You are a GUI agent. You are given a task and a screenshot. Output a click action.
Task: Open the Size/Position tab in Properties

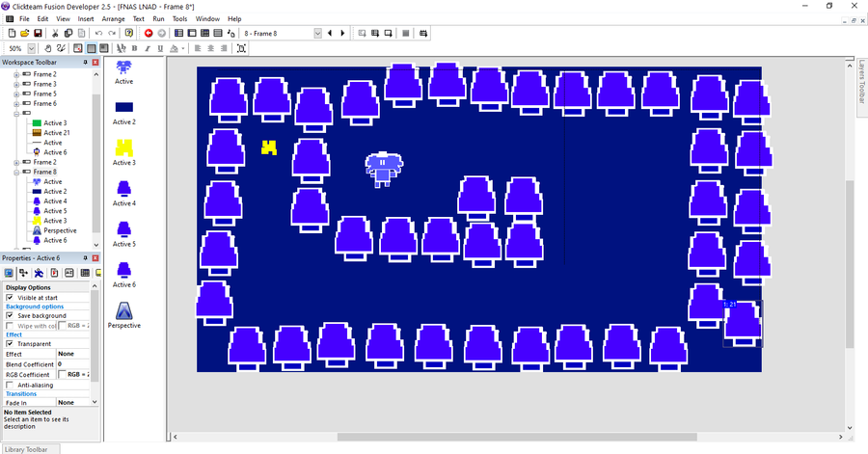click(x=24, y=273)
